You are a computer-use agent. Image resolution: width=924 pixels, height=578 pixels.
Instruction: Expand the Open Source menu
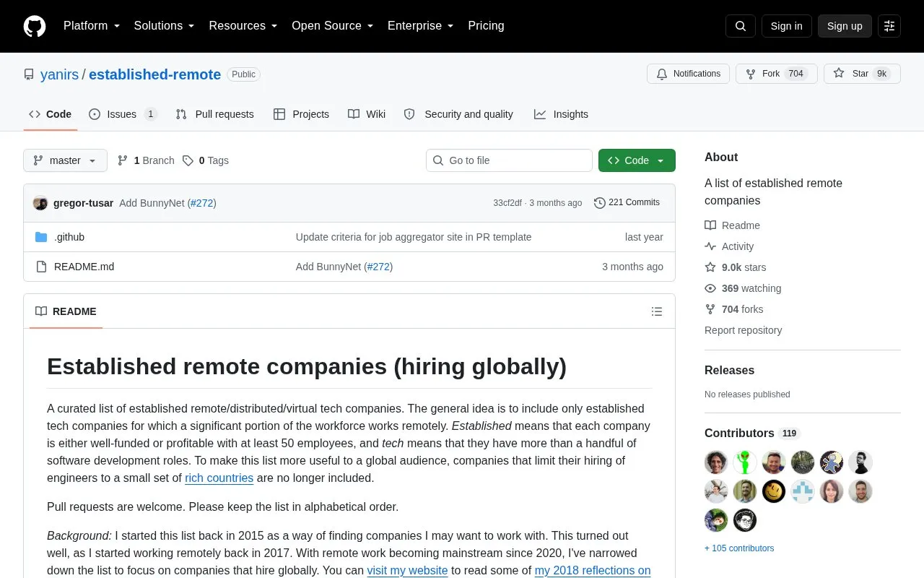[x=333, y=26]
